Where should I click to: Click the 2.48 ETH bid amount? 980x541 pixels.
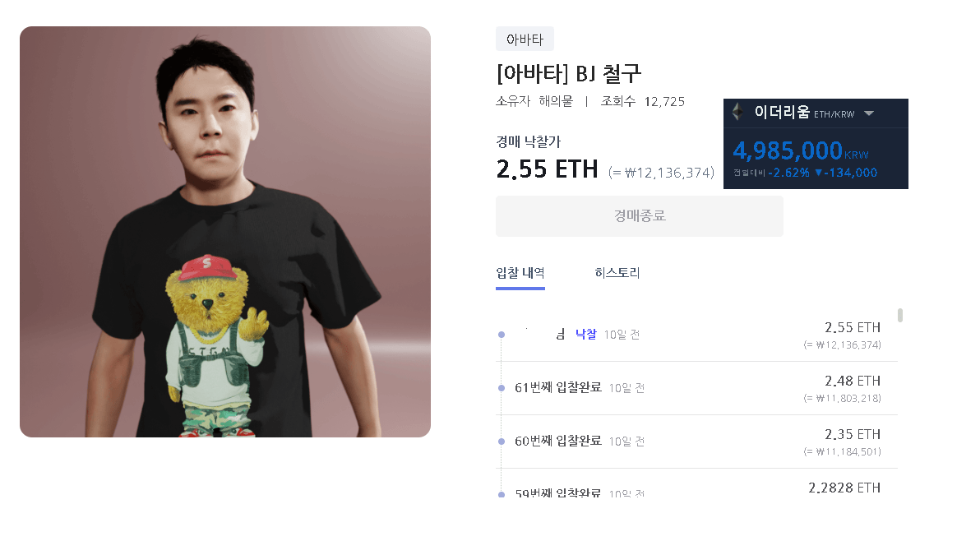point(853,381)
